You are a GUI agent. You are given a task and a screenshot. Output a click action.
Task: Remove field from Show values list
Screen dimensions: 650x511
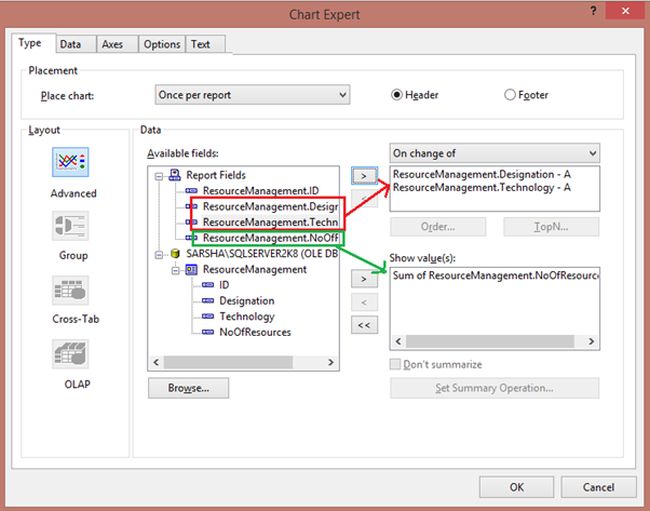pos(364,302)
